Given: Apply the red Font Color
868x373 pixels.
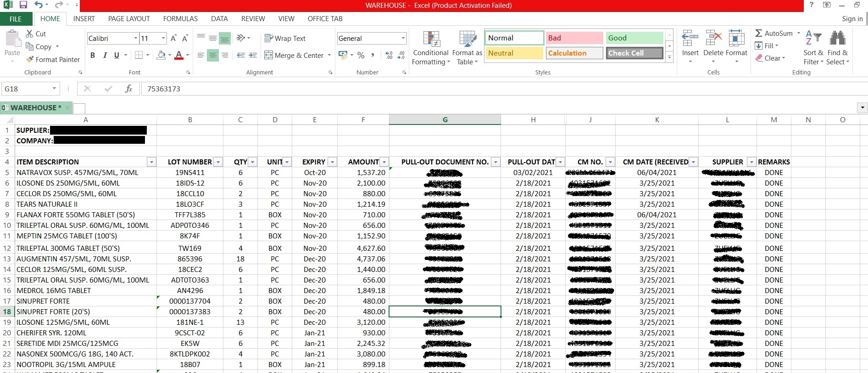Looking at the screenshot, I should (x=179, y=55).
